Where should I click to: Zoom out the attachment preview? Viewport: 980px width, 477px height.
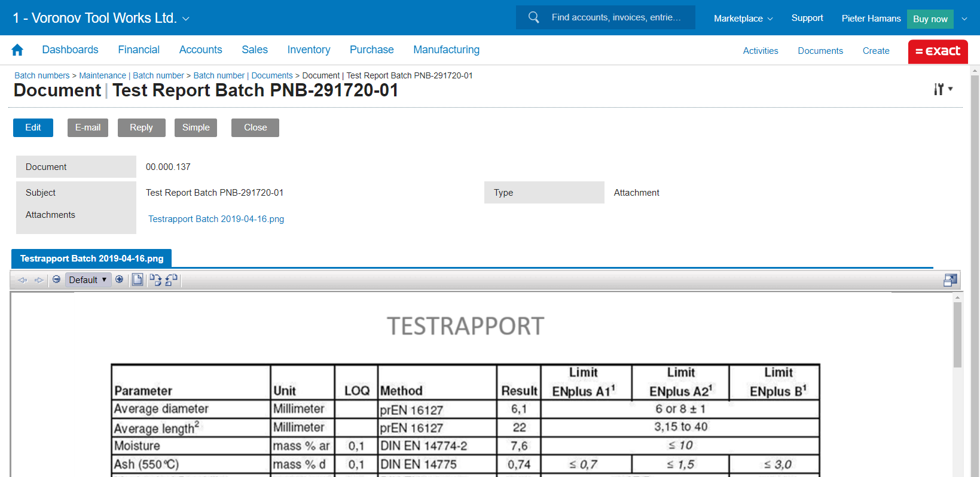click(x=56, y=279)
